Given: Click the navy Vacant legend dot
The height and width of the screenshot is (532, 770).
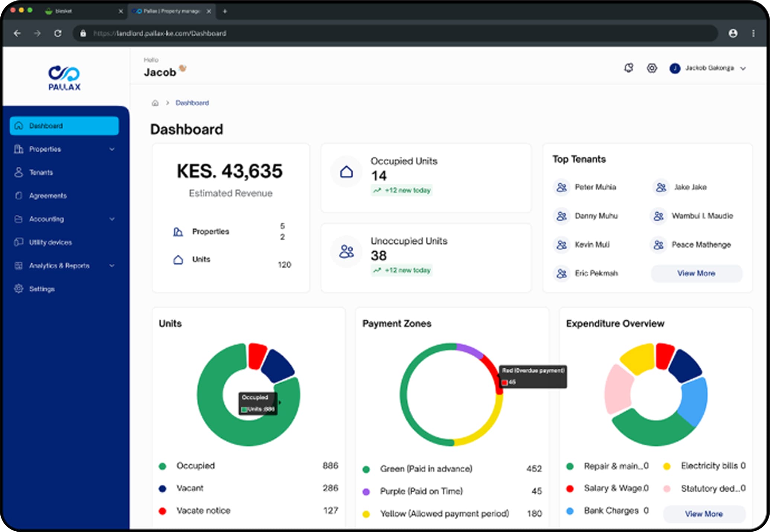Looking at the screenshot, I should tap(163, 489).
